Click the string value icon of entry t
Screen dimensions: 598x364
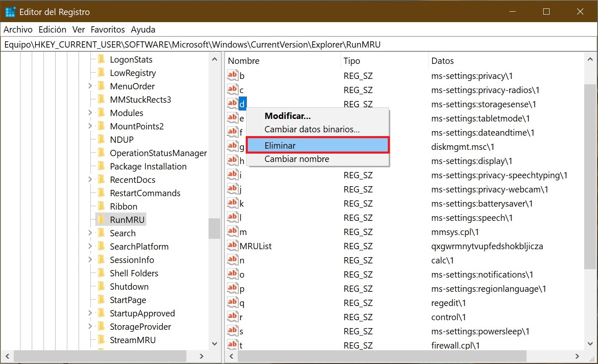coord(233,344)
